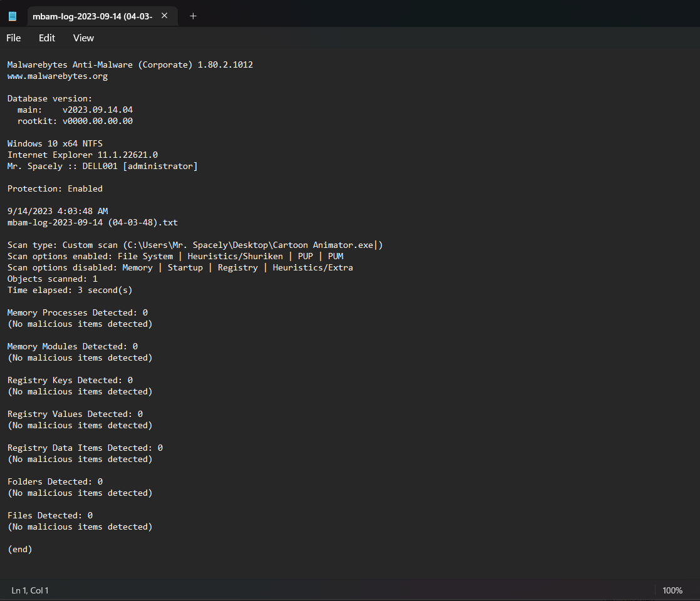This screenshot has height=601, width=700.
Task: Click the 'mbam-log-2023-09-14 (04-03-48).txt' line in text
Action: pos(93,222)
